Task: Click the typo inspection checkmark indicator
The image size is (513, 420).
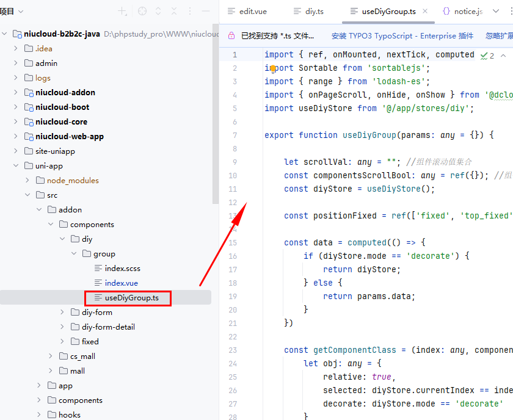Action: 487,55
